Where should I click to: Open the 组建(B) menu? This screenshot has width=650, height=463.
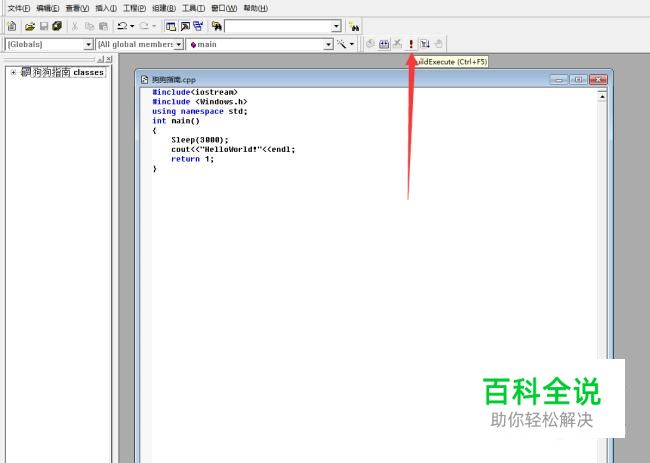click(x=164, y=8)
